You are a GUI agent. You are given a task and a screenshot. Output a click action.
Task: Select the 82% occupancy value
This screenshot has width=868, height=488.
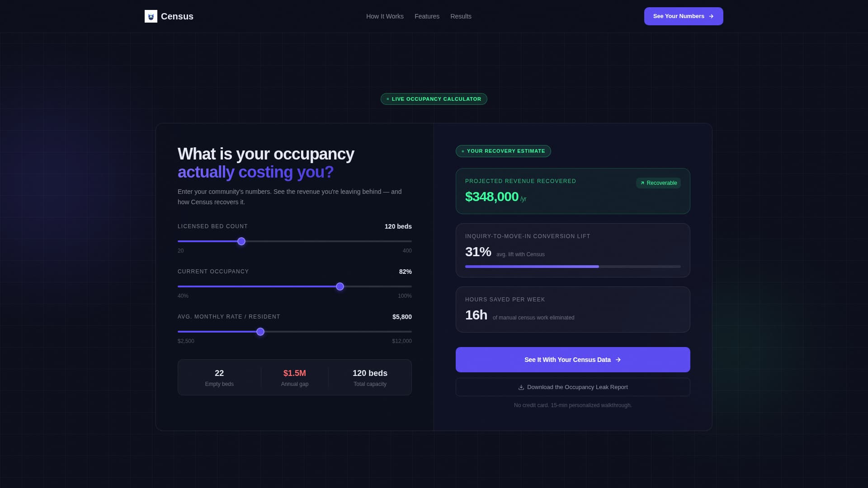click(x=405, y=272)
